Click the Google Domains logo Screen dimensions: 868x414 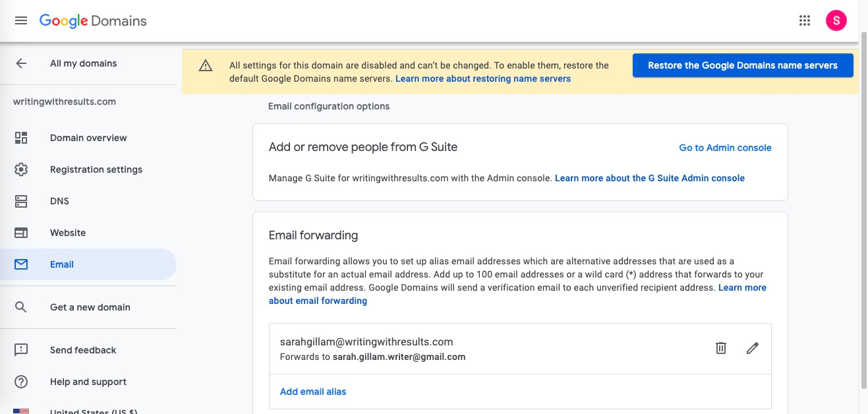coord(93,20)
